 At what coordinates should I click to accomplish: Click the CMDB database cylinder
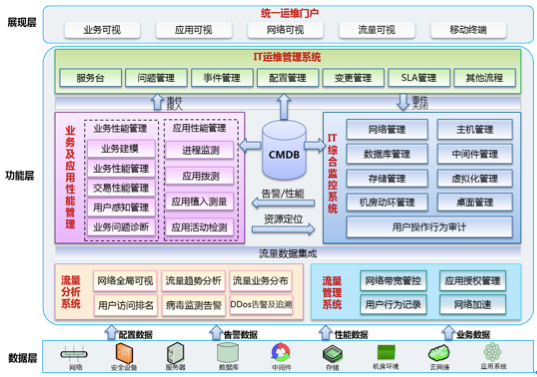pyautogui.click(x=284, y=150)
